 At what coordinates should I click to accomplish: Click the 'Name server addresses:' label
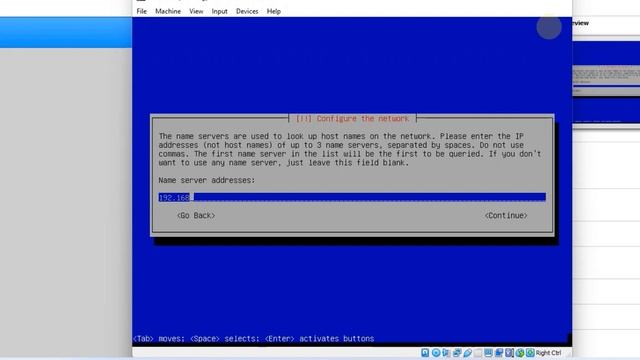pyautogui.click(x=207, y=180)
